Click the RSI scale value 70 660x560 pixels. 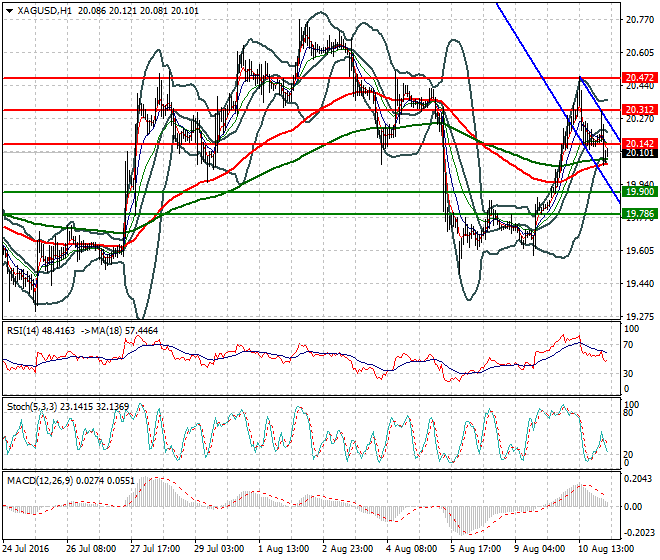click(628, 345)
